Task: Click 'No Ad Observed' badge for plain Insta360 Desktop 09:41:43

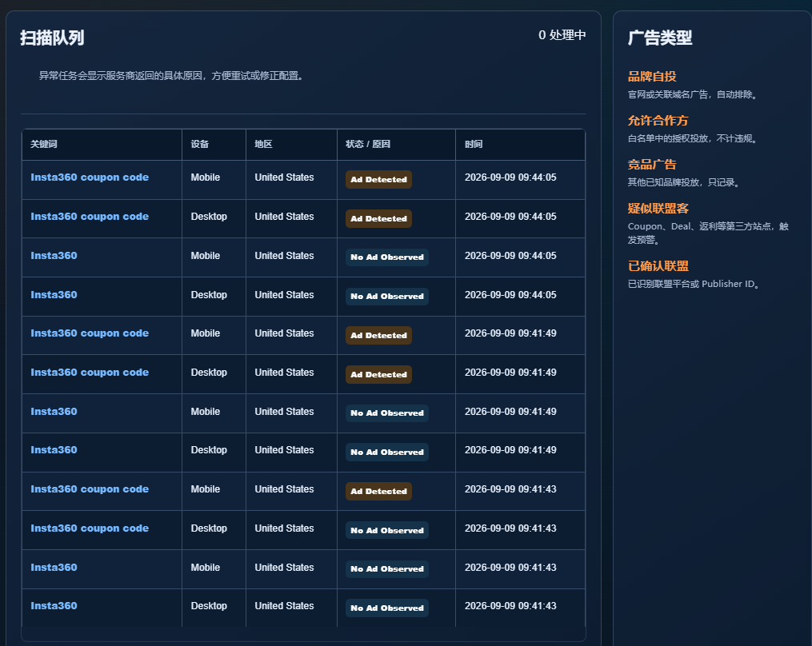Action: [x=387, y=608]
